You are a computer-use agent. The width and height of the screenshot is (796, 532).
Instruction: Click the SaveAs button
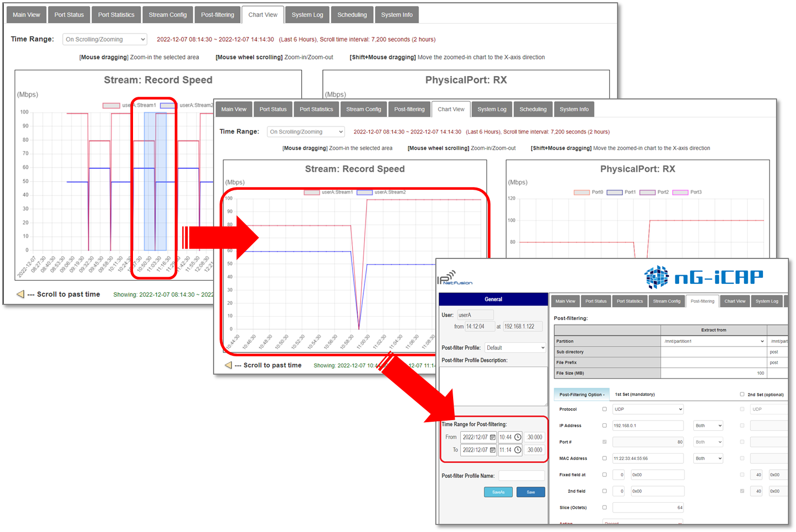click(498, 492)
